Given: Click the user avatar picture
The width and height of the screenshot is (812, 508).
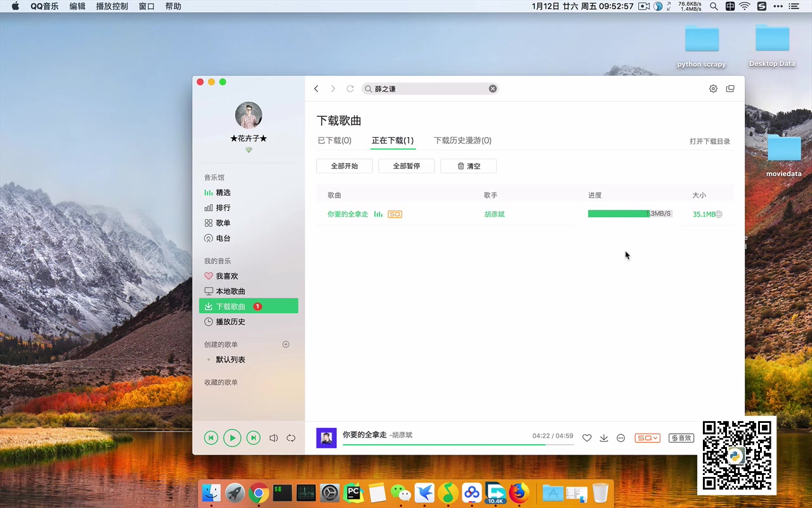Looking at the screenshot, I should [249, 115].
